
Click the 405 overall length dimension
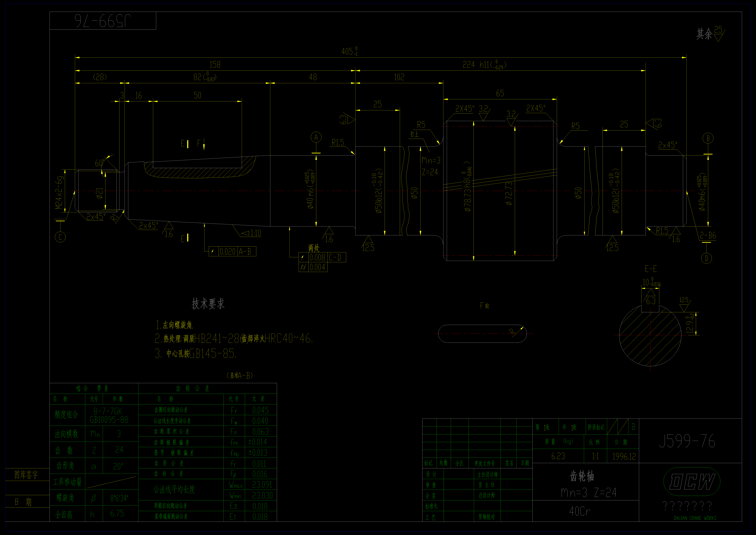pyautogui.click(x=349, y=51)
